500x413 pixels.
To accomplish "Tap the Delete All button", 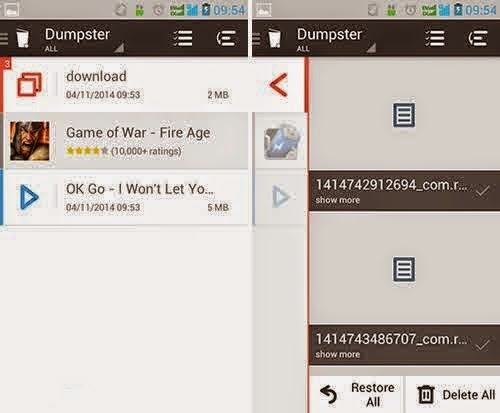I will [x=454, y=395].
